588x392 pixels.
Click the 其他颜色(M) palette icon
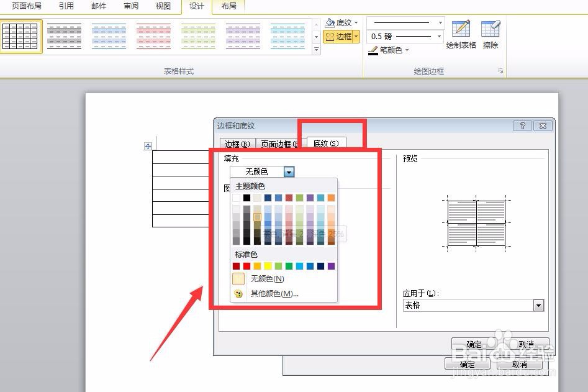tap(238, 294)
